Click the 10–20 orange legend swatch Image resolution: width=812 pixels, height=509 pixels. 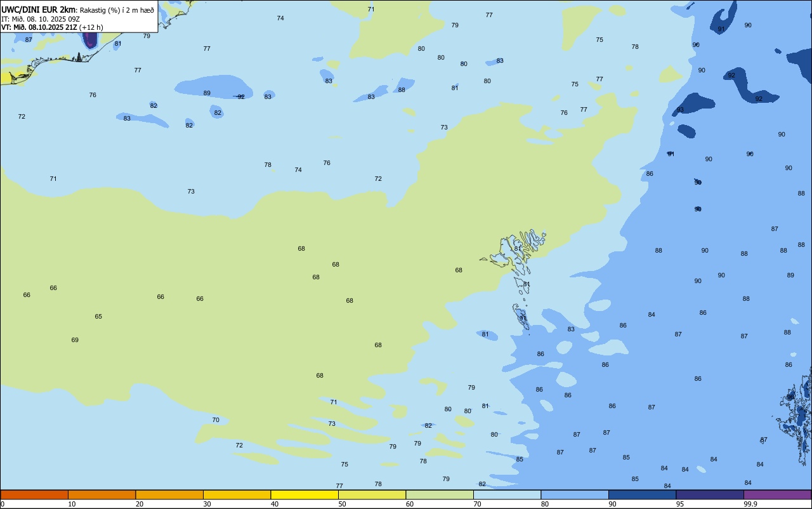[101, 494]
